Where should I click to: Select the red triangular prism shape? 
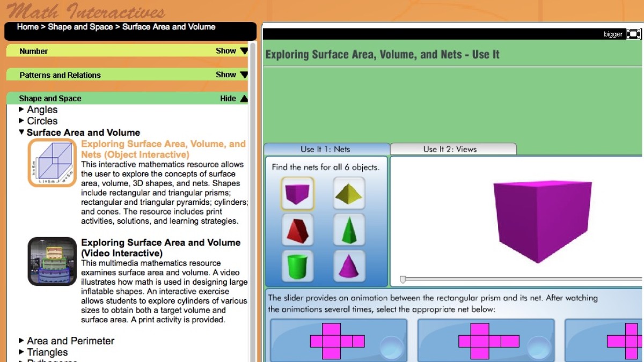tap(297, 229)
